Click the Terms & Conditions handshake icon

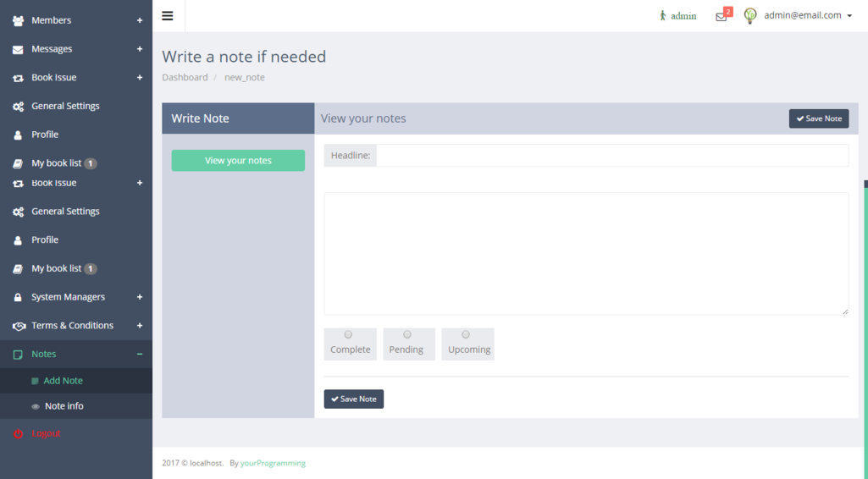[18, 326]
